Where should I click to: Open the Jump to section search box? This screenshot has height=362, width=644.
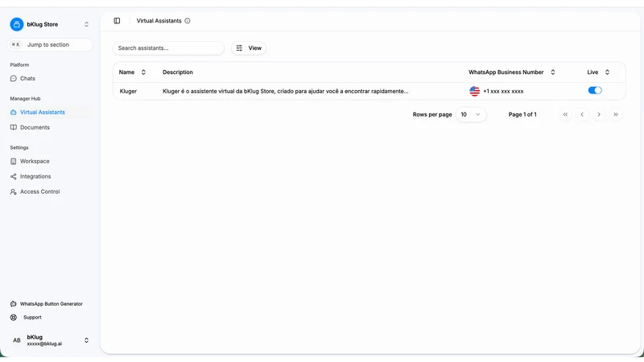[x=50, y=45]
